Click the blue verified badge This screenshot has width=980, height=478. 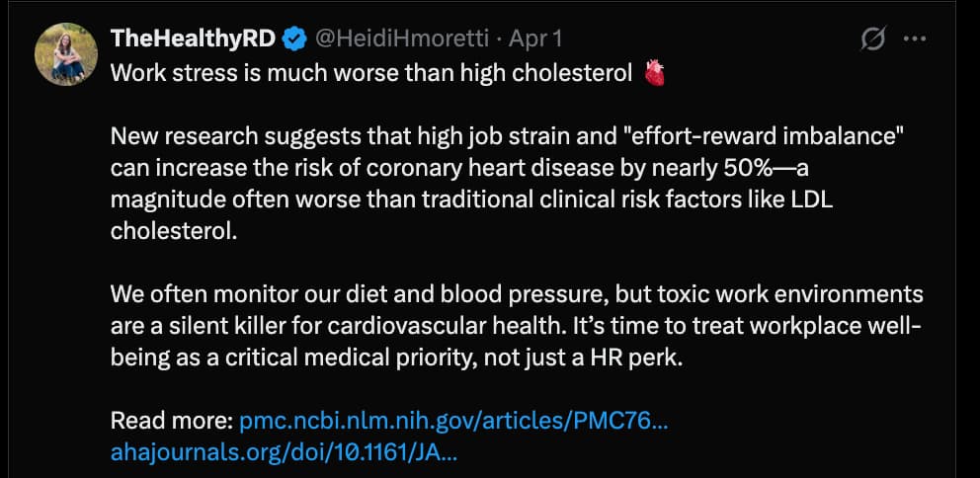294,39
